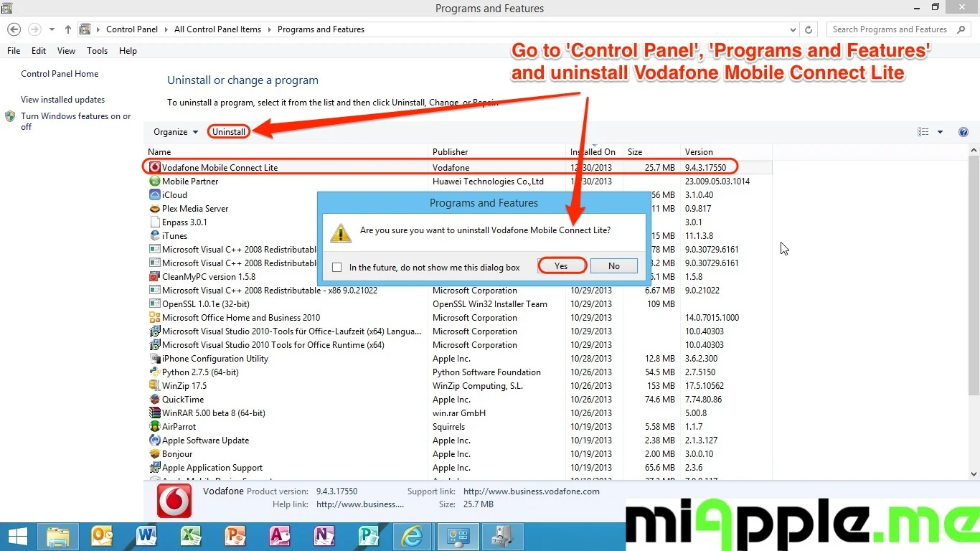Click the iTunes program icon
980x551 pixels.
(x=154, y=236)
